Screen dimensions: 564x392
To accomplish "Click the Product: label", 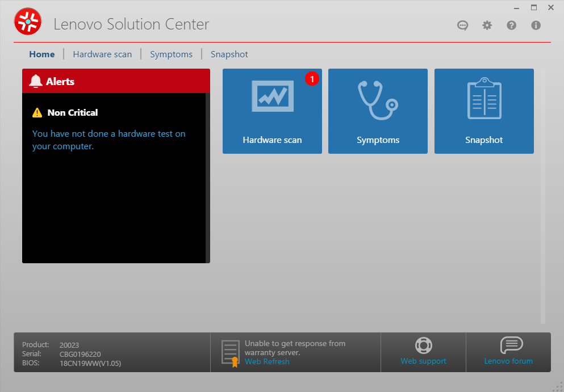I will coord(36,345).
